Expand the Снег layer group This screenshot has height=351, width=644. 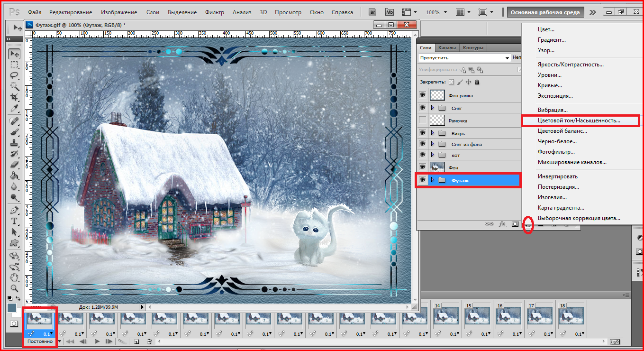[x=432, y=108]
